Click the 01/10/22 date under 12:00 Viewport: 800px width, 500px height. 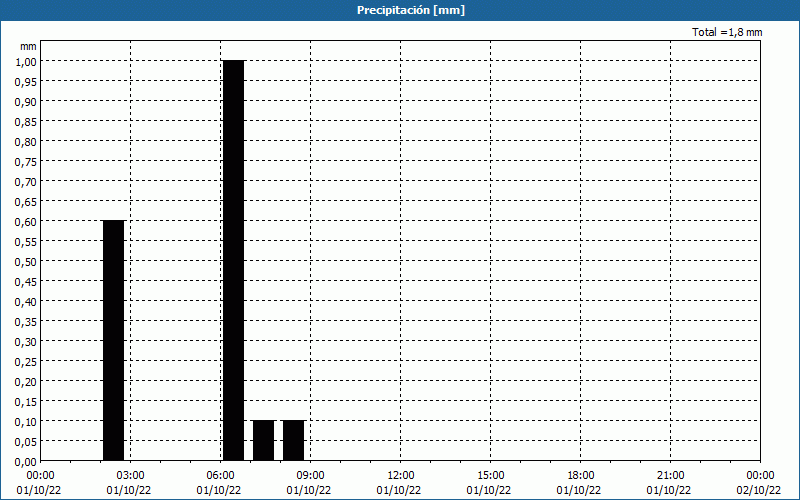(399, 490)
